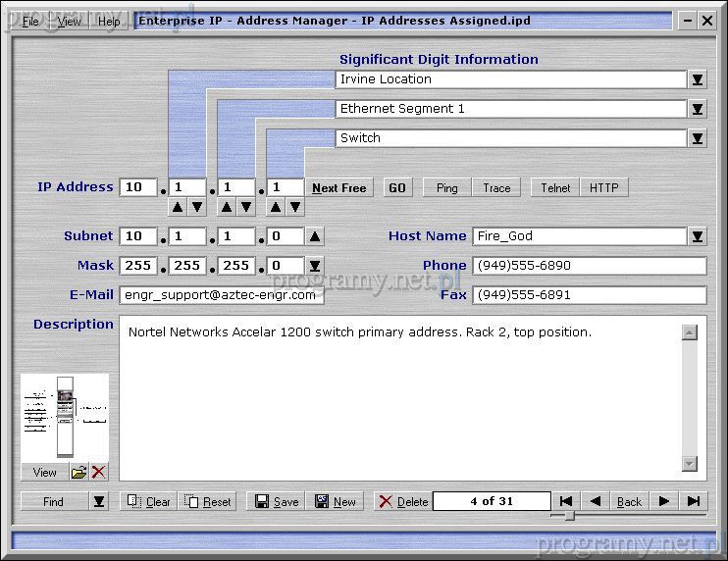This screenshot has width=728, height=561.
Task: Open the Mask dropdown arrow
Action: click(x=314, y=266)
